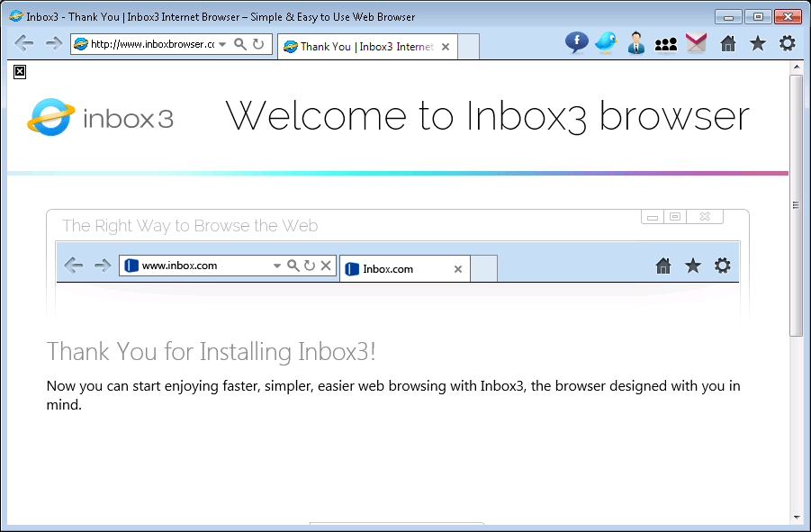Image resolution: width=811 pixels, height=532 pixels.
Task: Click the back navigation arrow
Action: pos(24,44)
